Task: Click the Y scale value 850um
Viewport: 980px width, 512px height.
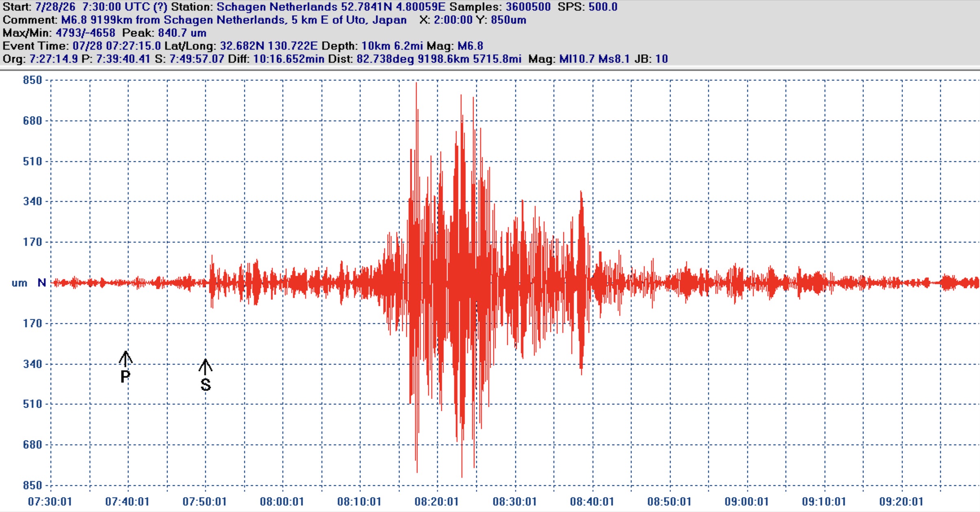Action: [508, 20]
